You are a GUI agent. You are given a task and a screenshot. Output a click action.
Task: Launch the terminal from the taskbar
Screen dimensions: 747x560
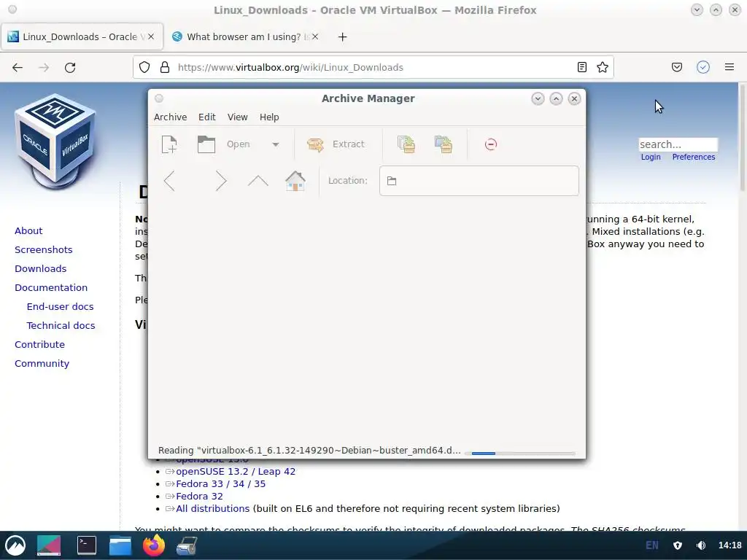(x=87, y=545)
